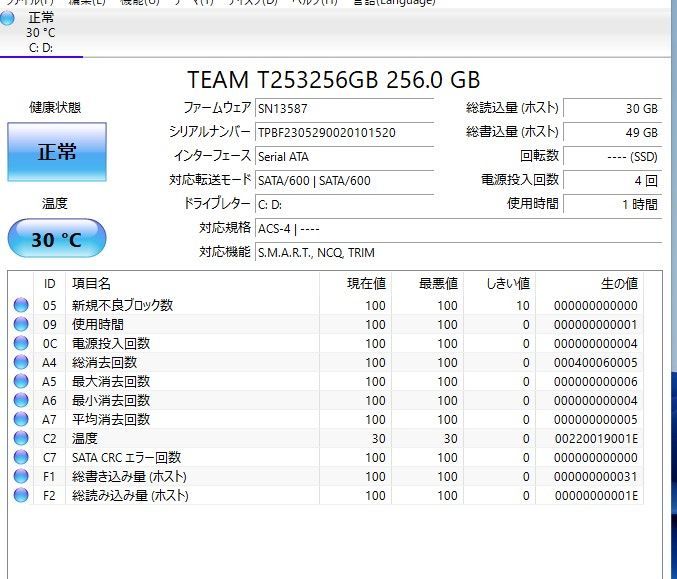
Task: Click raw value 00000000001E
Action: coord(596,496)
